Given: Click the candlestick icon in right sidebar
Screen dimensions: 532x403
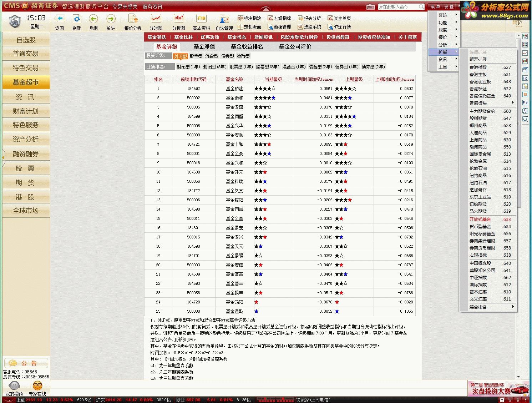Looking at the screenshot, I should tap(525, 61).
